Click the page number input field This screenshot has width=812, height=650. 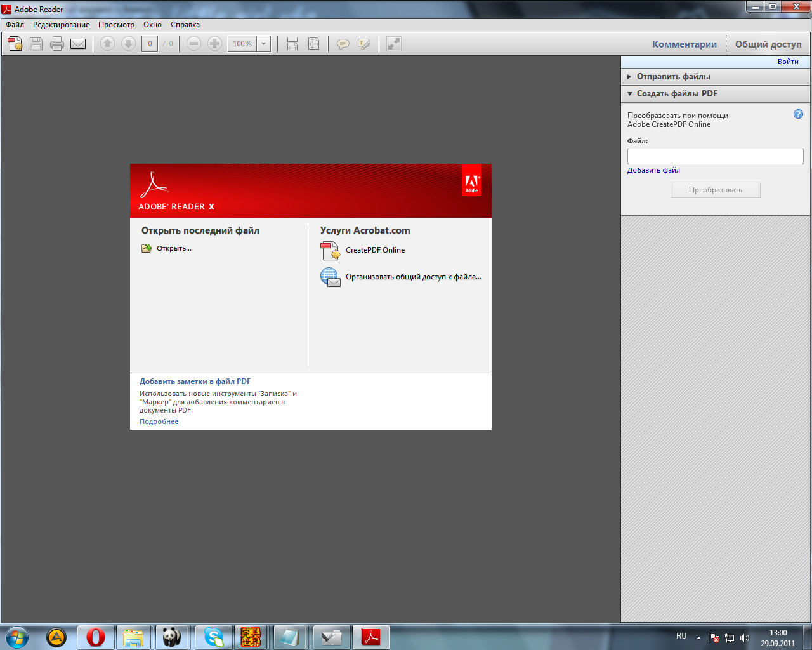(150, 44)
